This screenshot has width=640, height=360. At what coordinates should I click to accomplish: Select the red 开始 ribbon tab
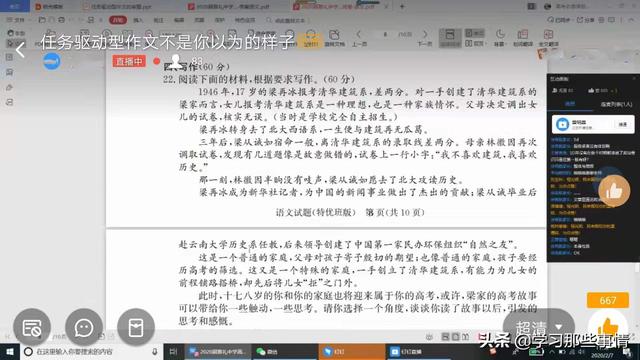click(x=118, y=20)
